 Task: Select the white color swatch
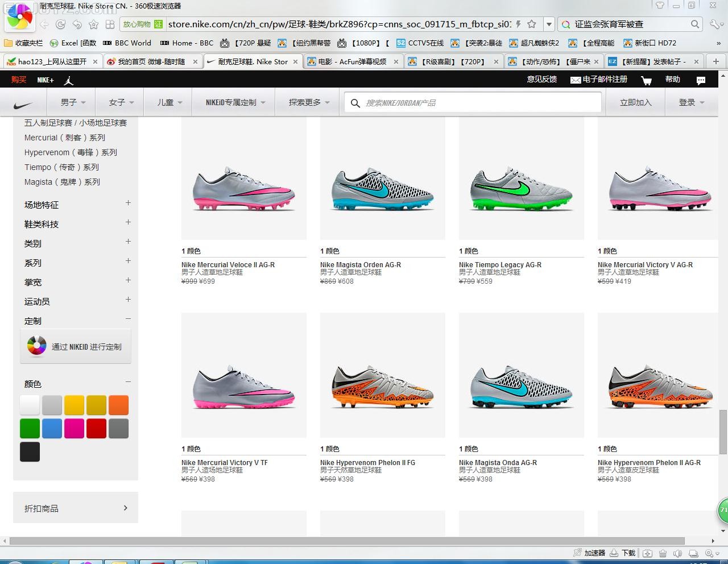pos(30,405)
